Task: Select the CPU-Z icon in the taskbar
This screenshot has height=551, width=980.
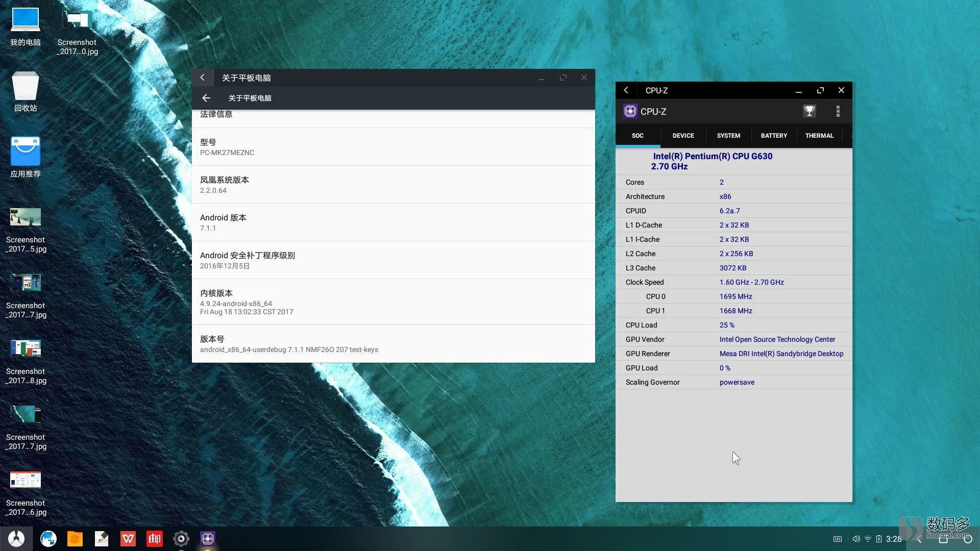Action: (208, 539)
